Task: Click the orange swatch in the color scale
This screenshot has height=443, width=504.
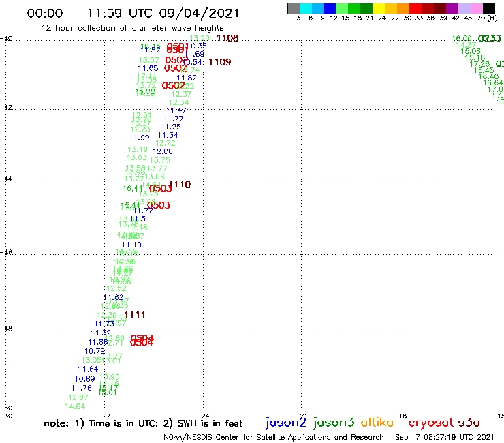Action: 403,8
